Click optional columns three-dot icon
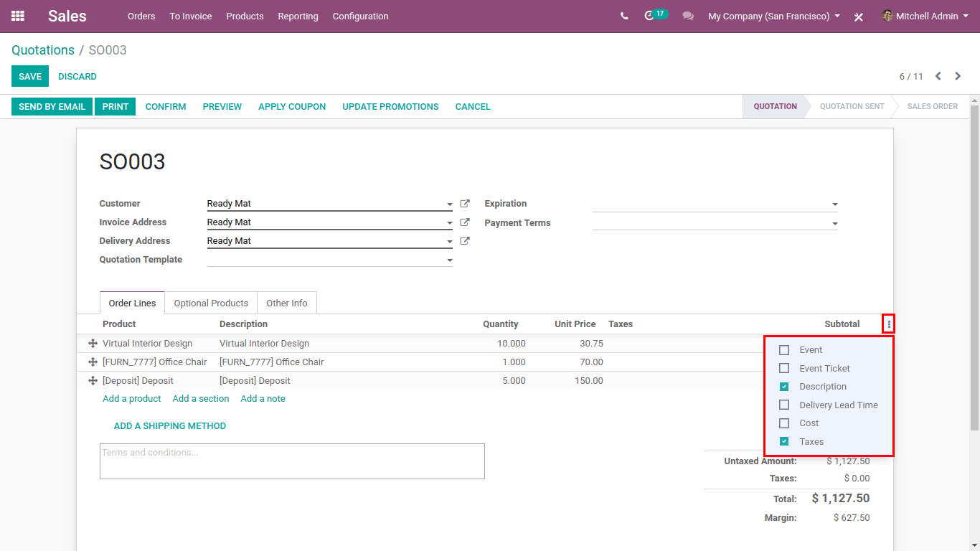Image resolution: width=980 pixels, height=551 pixels. coord(889,324)
